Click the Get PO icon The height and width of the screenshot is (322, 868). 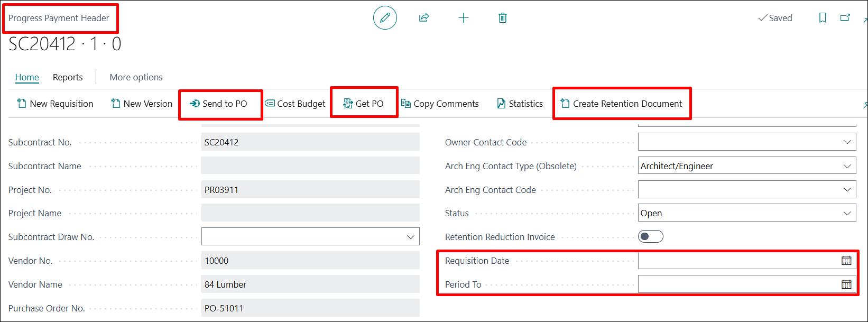click(348, 104)
